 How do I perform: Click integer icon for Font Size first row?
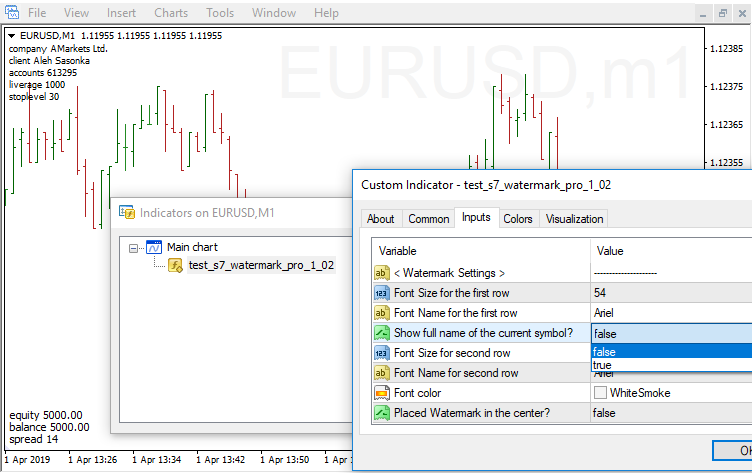382,293
